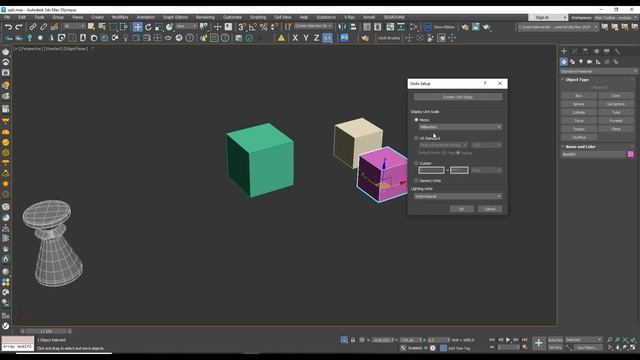Click the first Custom unit value field
The height and width of the screenshot is (360, 640).
431,170
